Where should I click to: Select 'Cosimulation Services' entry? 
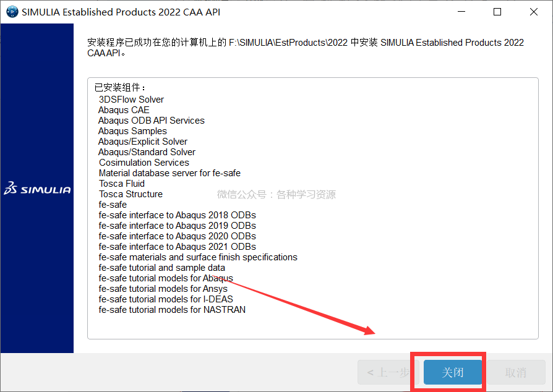144,163
